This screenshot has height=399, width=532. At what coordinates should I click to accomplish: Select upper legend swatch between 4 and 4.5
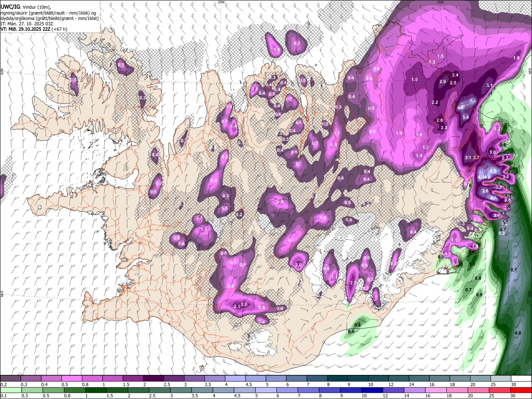point(235,378)
